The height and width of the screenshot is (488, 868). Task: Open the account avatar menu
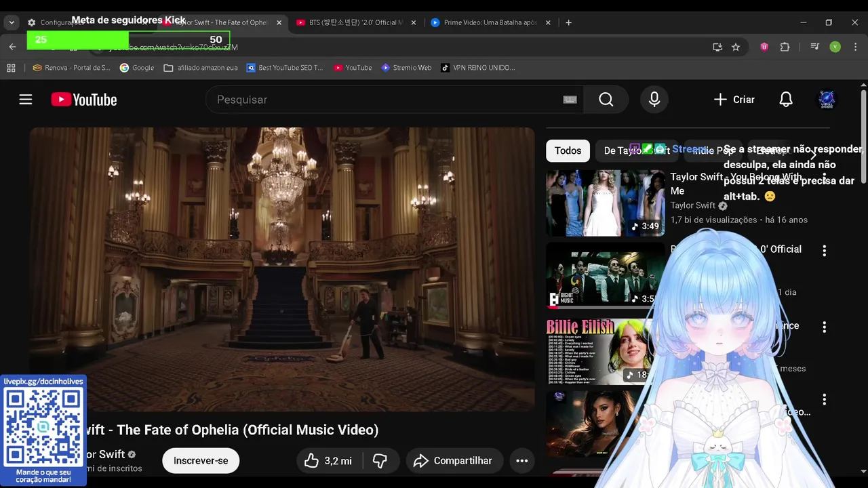click(x=827, y=100)
